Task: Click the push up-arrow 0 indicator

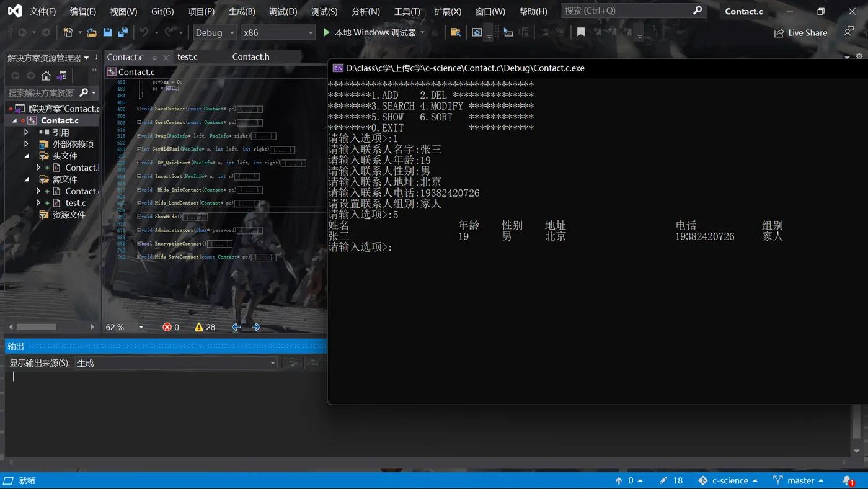Action: coord(629,480)
